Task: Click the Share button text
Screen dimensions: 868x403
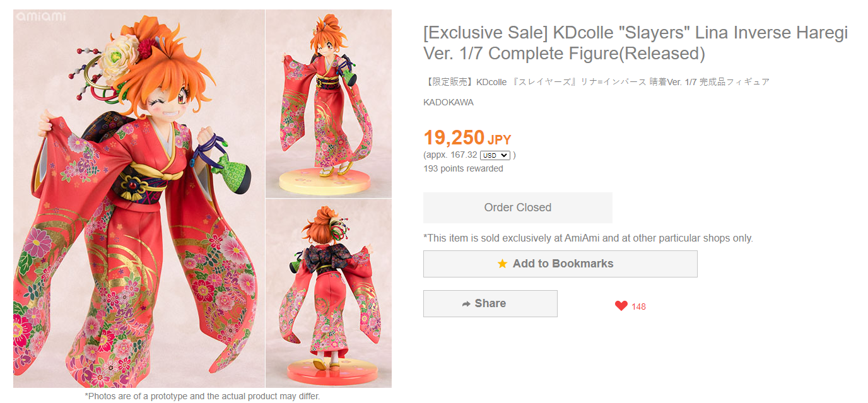Action: coord(490,303)
